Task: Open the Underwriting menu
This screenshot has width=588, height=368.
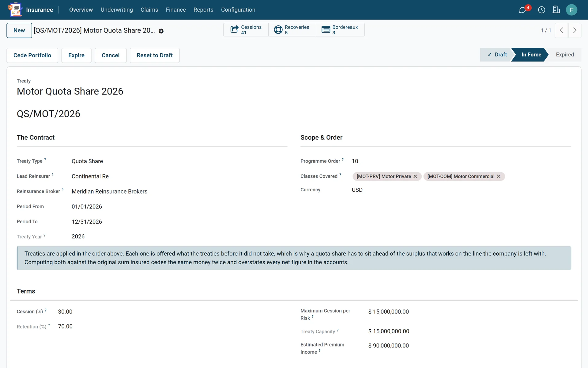Action: pyautogui.click(x=117, y=10)
